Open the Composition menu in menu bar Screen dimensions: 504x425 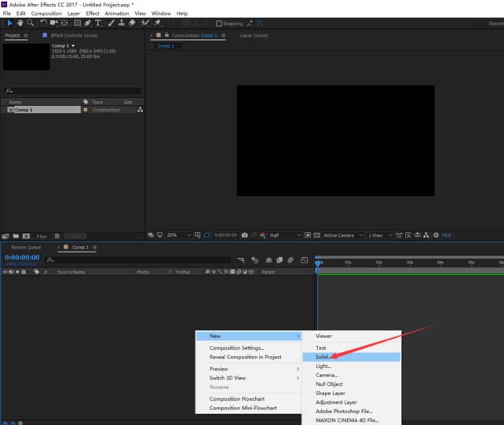(x=46, y=13)
